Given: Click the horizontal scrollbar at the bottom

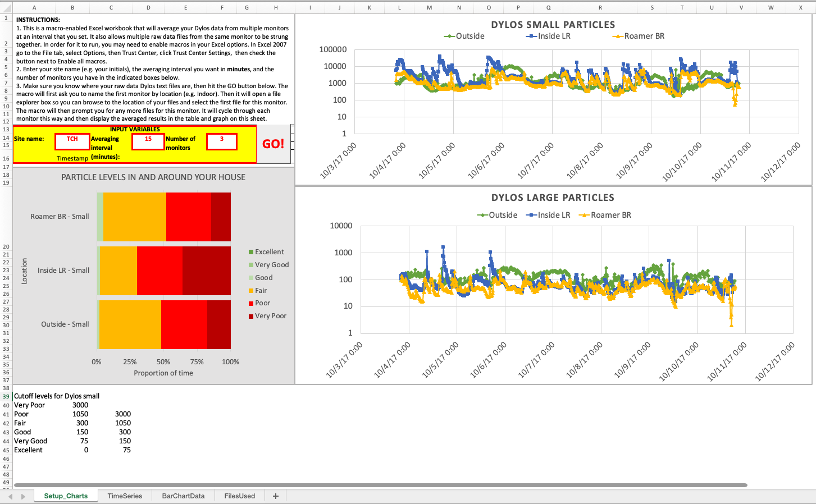Looking at the screenshot, I should tap(380, 485).
